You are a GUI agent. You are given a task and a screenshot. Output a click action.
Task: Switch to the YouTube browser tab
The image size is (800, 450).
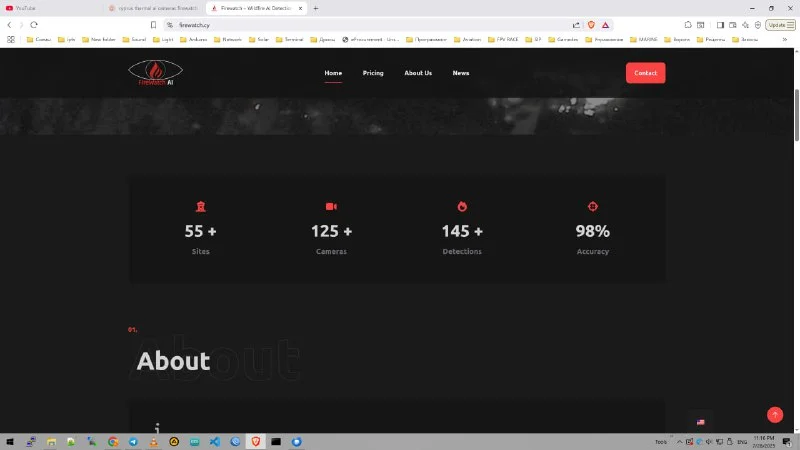(x=50, y=7)
